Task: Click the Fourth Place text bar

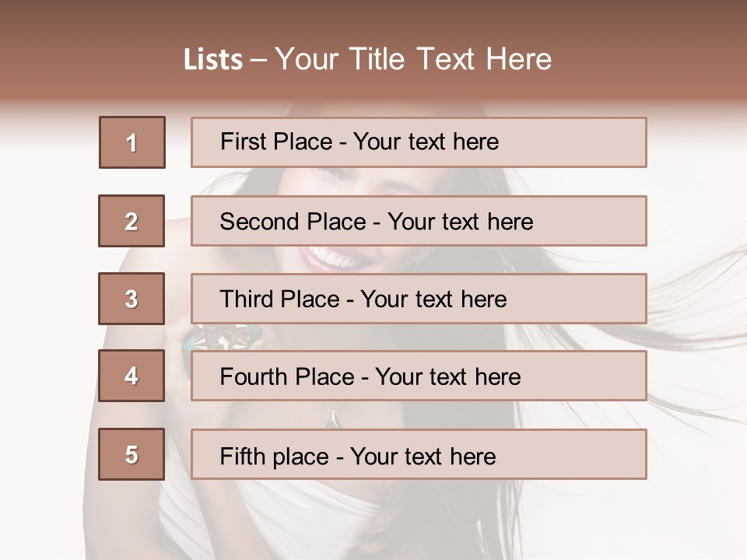Action: pos(419,376)
